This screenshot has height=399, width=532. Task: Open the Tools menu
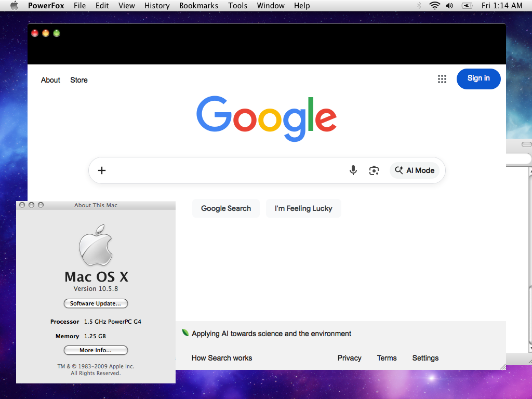[x=237, y=5]
